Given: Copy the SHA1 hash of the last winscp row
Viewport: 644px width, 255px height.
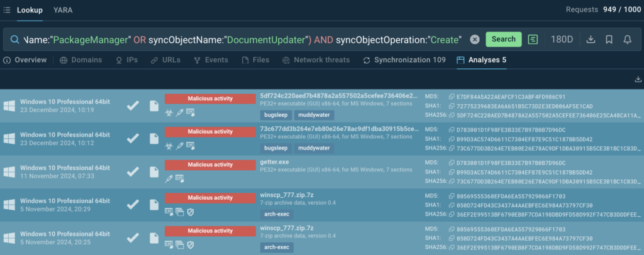Looking at the screenshot, I should tap(451, 240).
